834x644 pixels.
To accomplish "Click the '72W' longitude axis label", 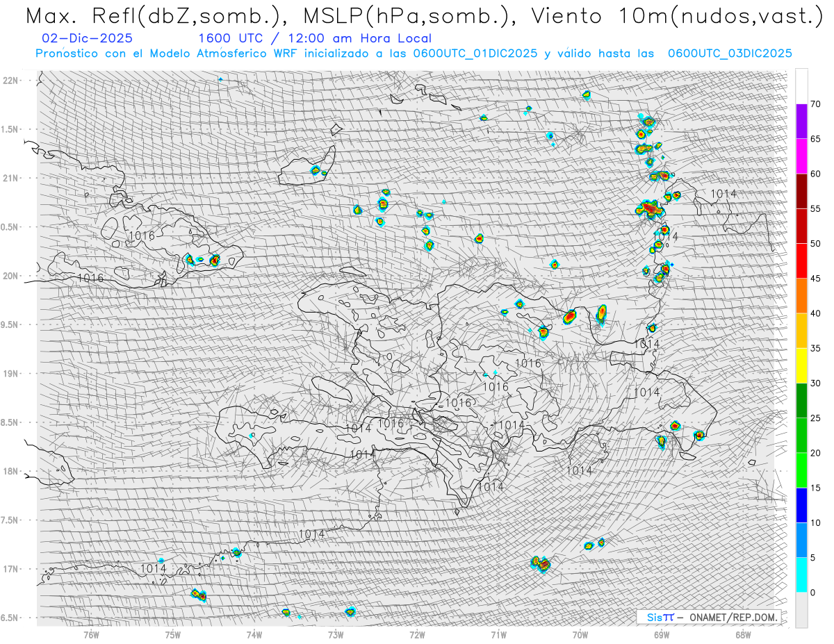I will (417, 634).
